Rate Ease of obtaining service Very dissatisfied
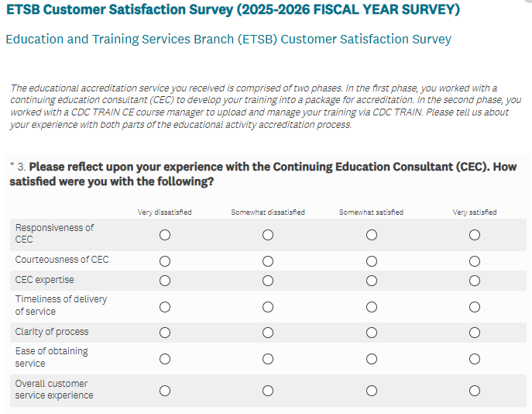 click(165, 358)
